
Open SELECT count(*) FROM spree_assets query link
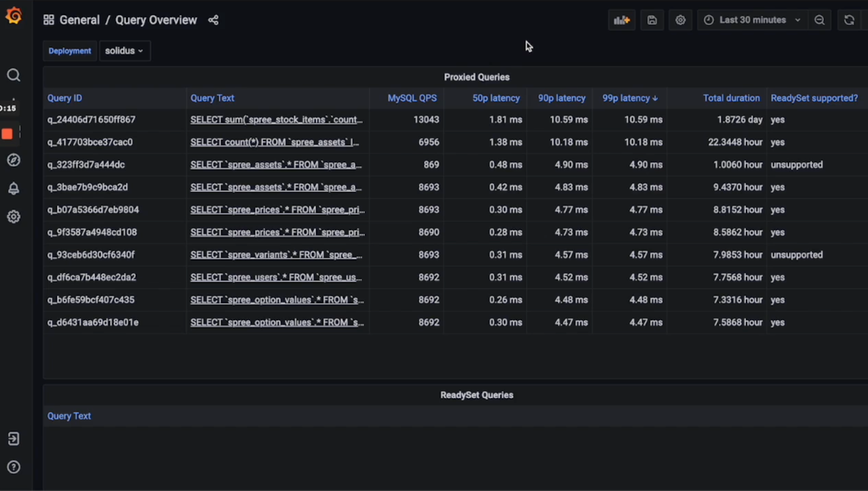[x=275, y=142]
